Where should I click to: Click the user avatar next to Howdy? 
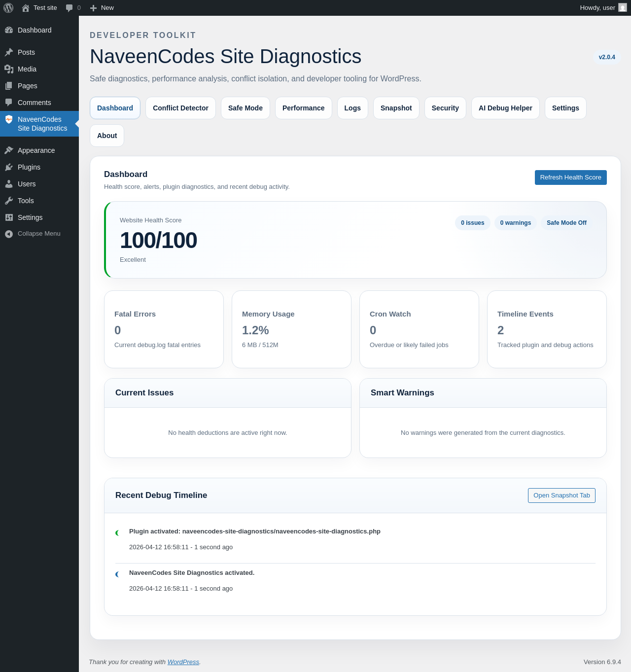tap(623, 8)
